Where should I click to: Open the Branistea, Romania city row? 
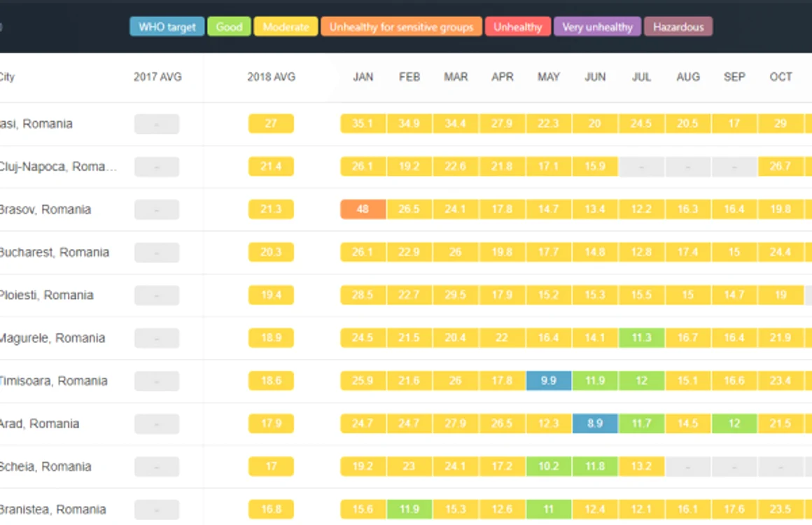click(406, 510)
